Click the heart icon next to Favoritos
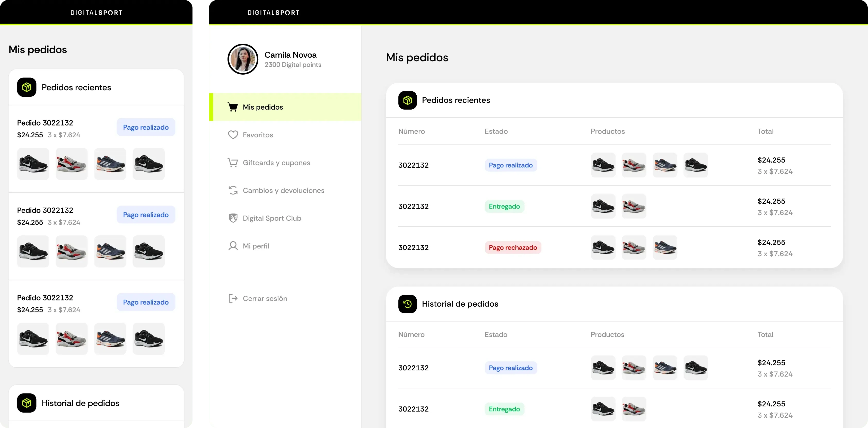This screenshot has width=868, height=428. [x=233, y=135]
